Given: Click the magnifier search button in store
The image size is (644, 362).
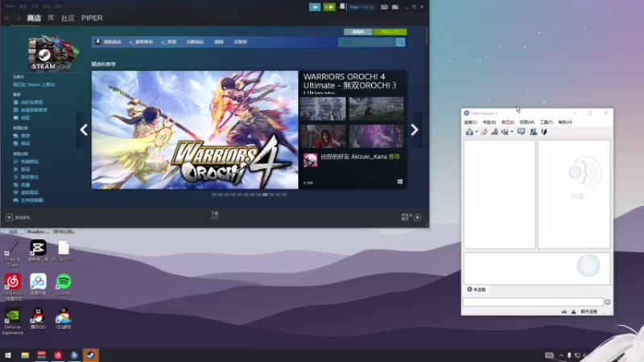Looking at the screenshot, I should (400, 43).
